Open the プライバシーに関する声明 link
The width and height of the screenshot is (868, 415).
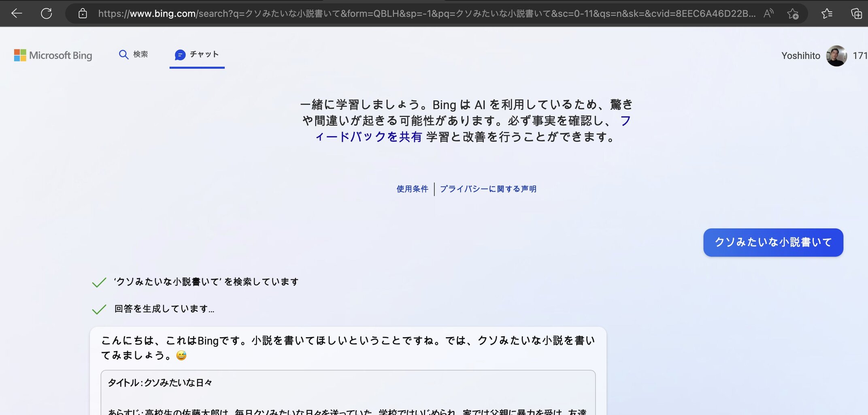coord(488,189)
